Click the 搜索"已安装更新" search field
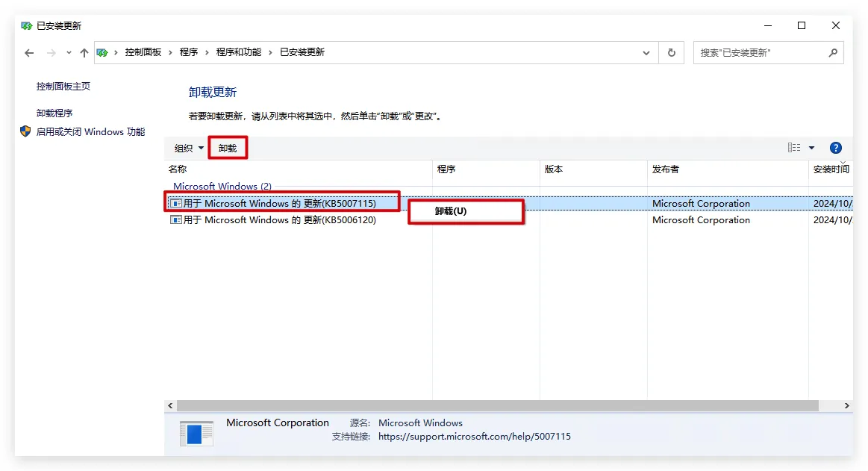Image resolution: width=868 pixels, height=471 pixels. (x=760, y=53)
